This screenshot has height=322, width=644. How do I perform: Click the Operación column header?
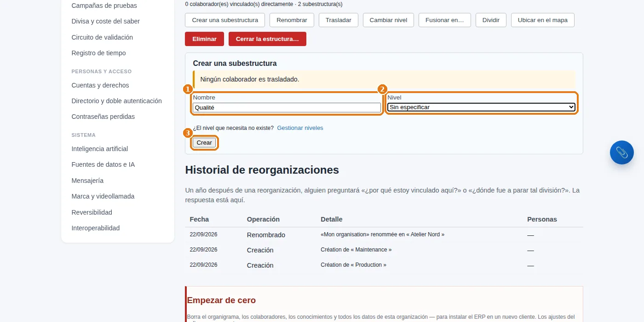(263, 219)
